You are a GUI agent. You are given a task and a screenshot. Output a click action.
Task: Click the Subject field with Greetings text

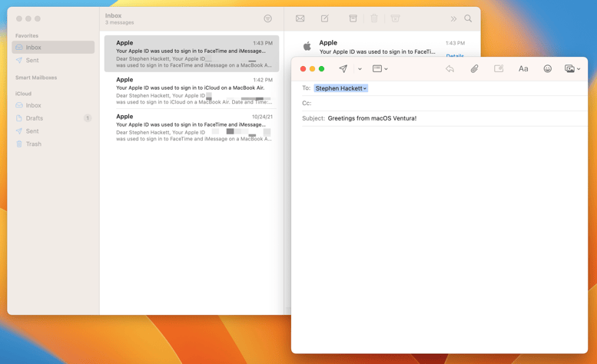point(444,118)
